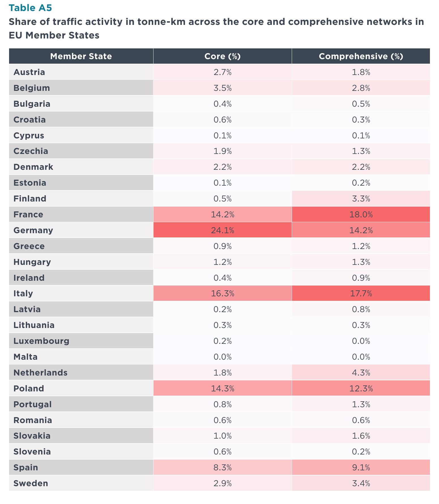Click Poland's 14.3% core cell
This screenshot has width=439, height=504.
coord(223,388)
